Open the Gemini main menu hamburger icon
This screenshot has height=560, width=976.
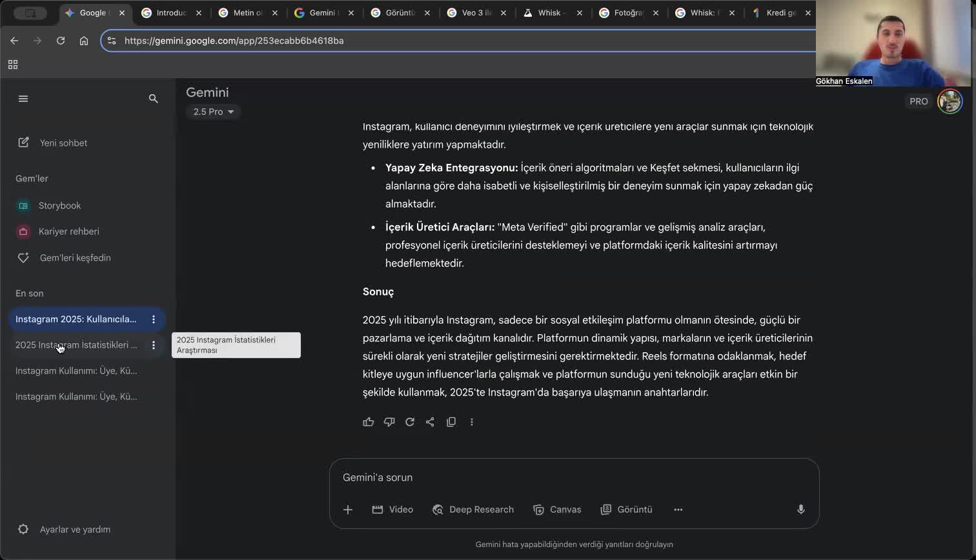click(x=23, y=99)
